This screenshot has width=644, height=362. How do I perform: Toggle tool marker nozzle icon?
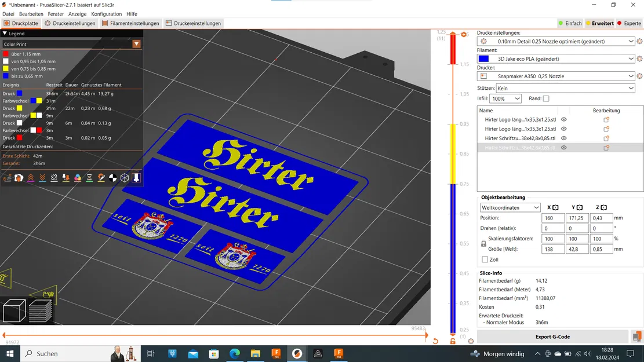[x=136, y=178]
